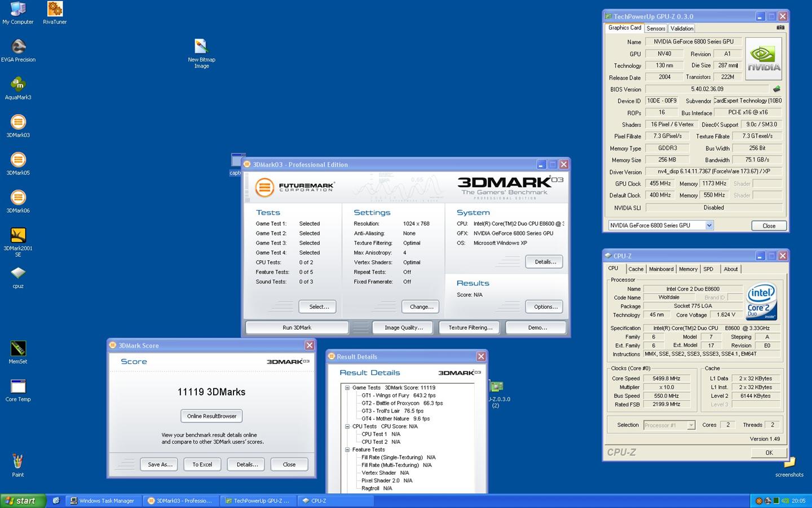This screenshot has width=812, height=508.
Task: Open My Computer desktop icon
Action: (18, 14)
